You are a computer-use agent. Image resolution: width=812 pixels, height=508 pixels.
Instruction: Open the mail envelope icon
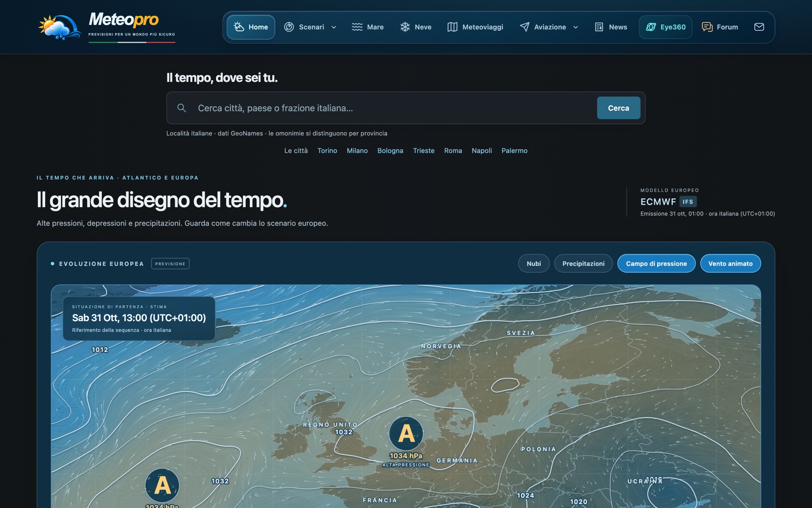pos(759,27)
